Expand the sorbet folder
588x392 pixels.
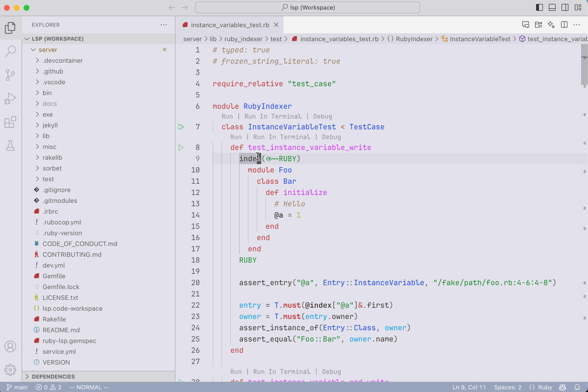click(x=98, y=169)
